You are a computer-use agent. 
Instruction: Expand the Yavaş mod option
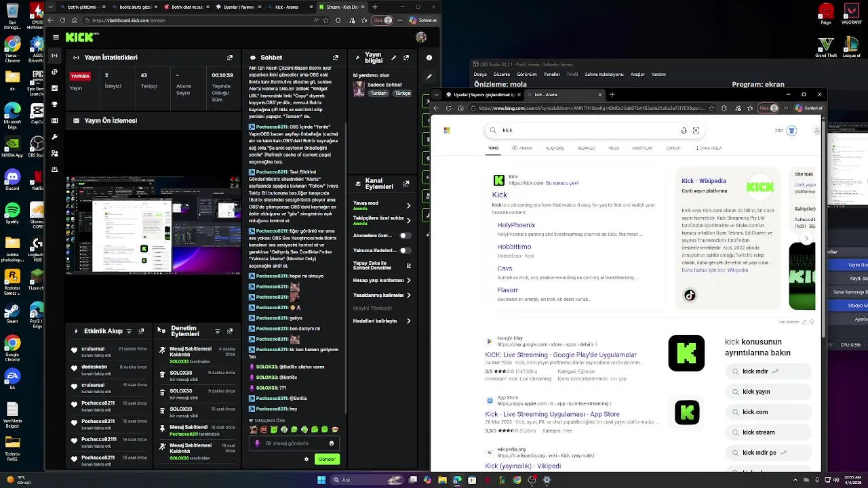click(408, 205)
